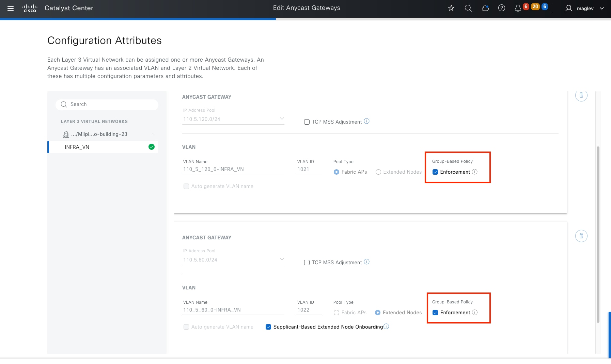Open the help question mark icon
The width and height of the screenshot is (611, 364).
pos(501,8)
